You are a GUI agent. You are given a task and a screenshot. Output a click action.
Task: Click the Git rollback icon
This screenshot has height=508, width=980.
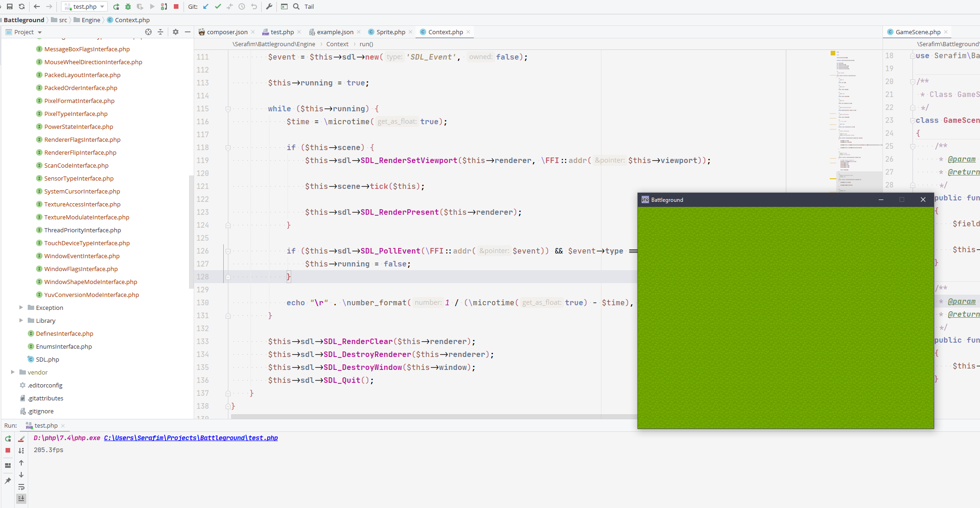tap(254, 6)
